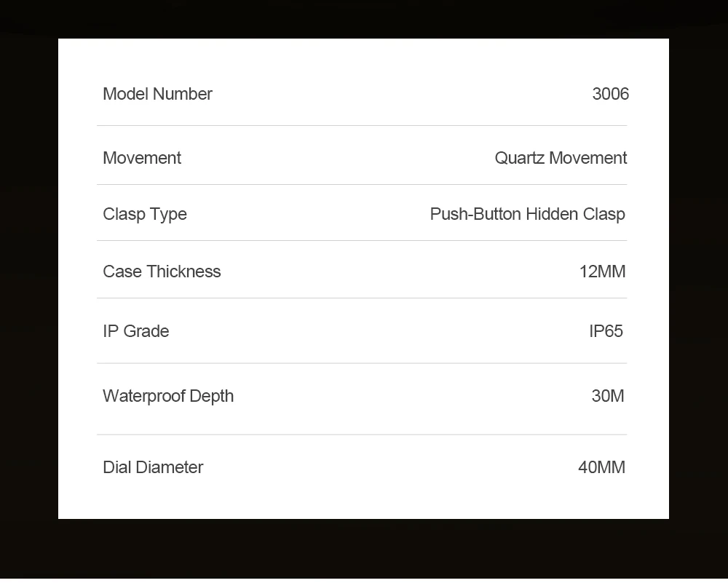Image resolution: width=728 pixels, height=583 pixels.
Task: Click the divider line below Movement row
Action: 362,184
